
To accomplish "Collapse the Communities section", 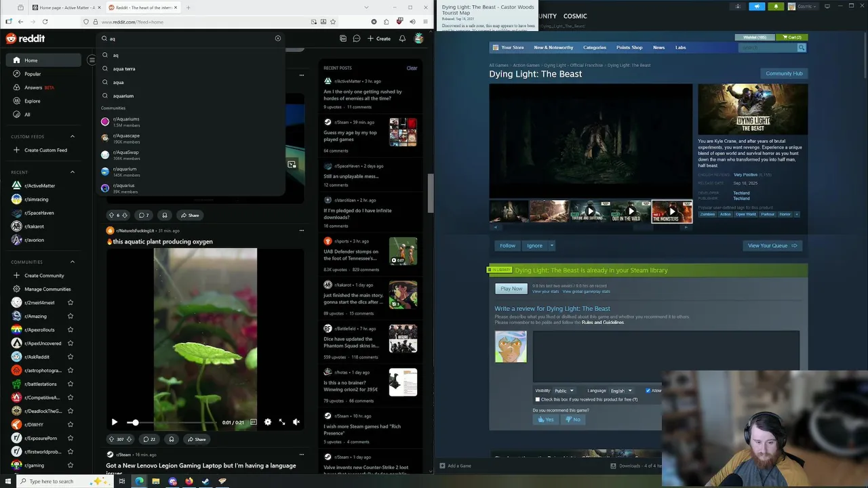I will [73, 262].
